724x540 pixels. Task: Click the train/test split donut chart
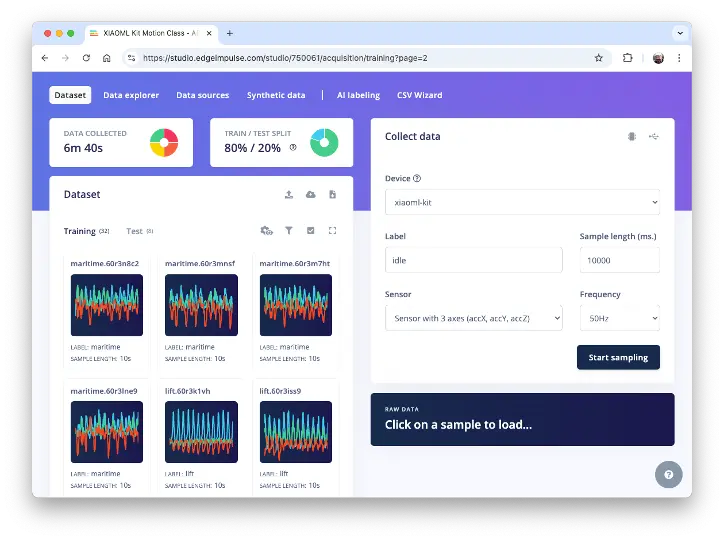[x=324, y=143]
